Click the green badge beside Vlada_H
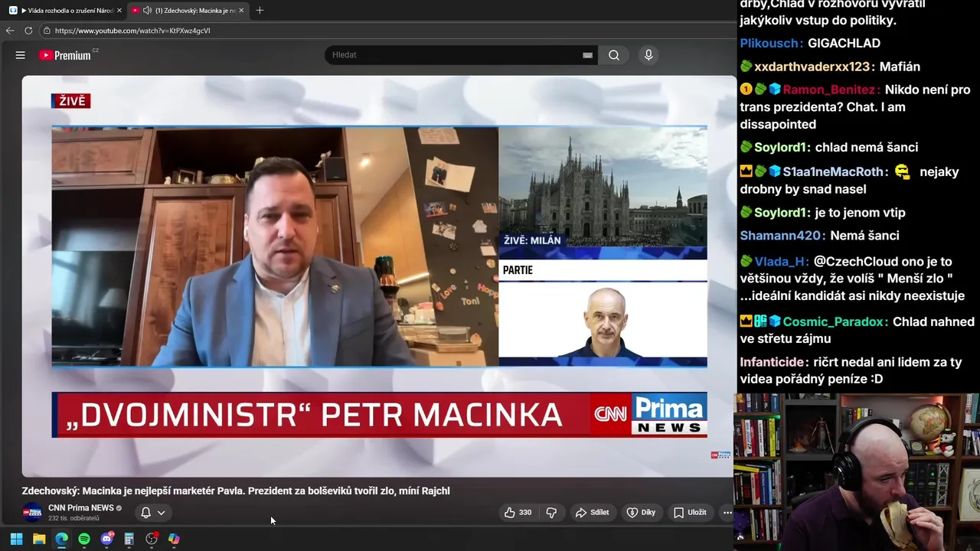Image resolution: width=980 pixels, height=551 pixels. [x=746, y=262]
